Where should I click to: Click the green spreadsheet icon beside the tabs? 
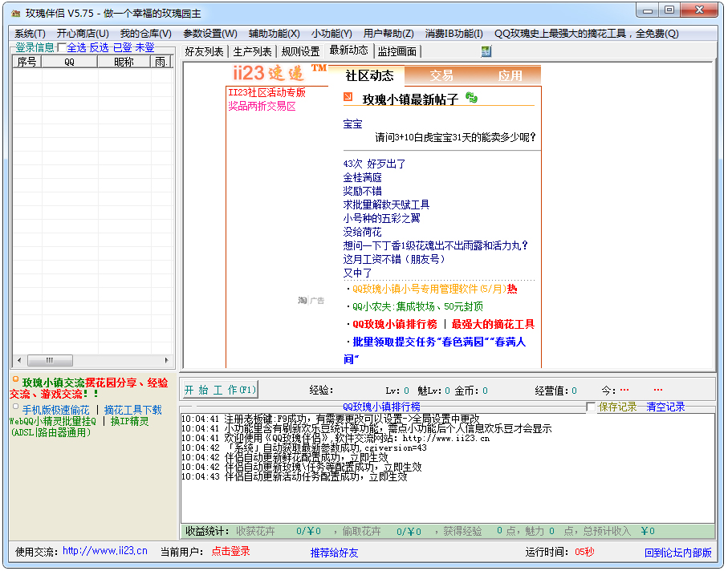(486, 51)
